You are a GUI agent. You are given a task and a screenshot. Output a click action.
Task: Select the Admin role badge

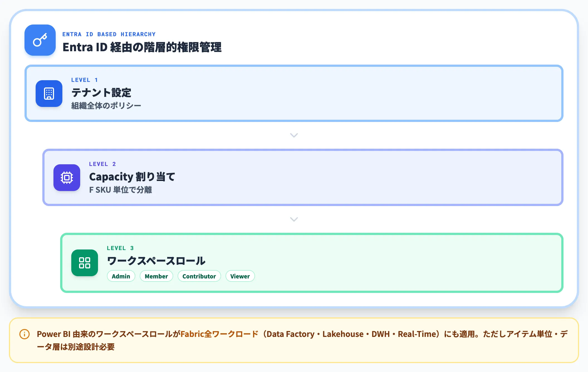(121, 276)
